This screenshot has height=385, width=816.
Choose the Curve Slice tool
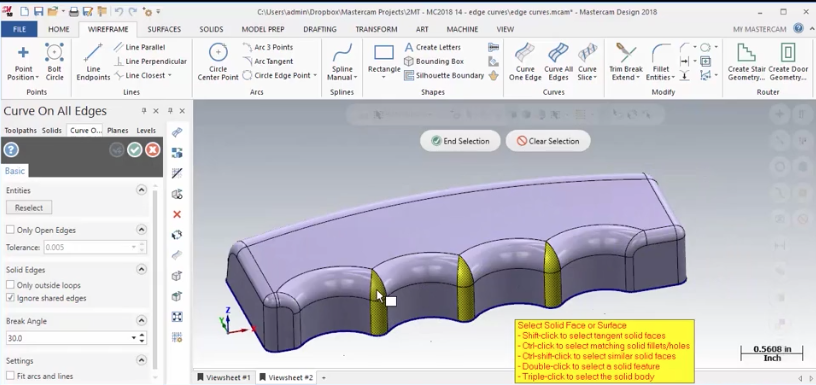pos(587,62)
